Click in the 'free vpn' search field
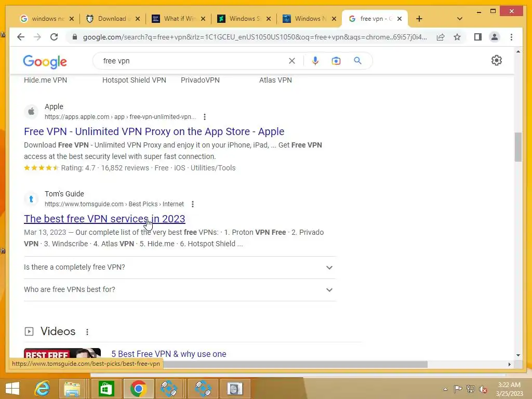 [193, 61]
